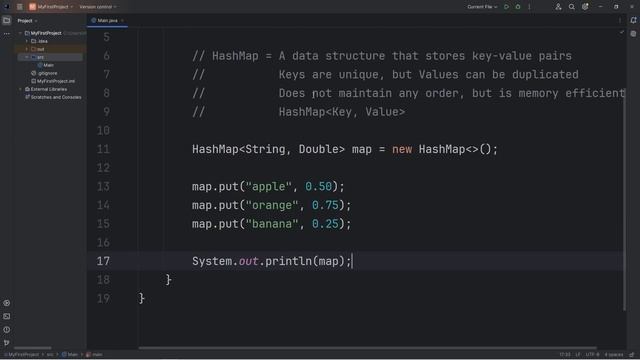Click the 'HashMap<Key, Value>' comment on line 9

click(342, 112)
